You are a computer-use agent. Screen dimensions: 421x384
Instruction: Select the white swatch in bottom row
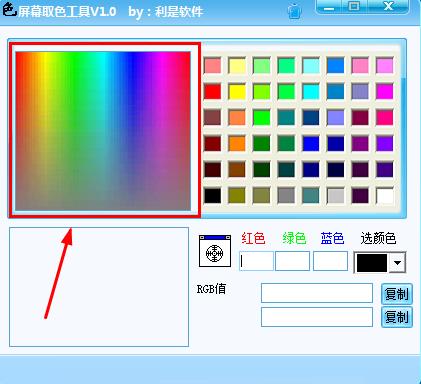[385, 196]
